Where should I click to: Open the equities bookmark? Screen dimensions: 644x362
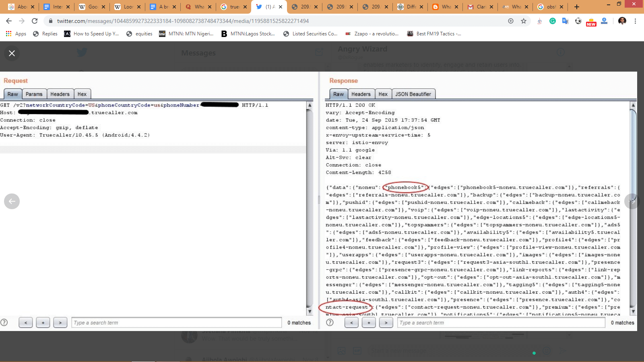pos(139,34)
